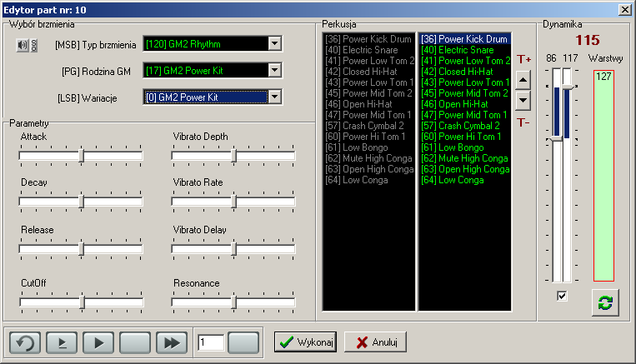Click the undo/rewind circular arrow button
636x364 pixels.
pos(25,343)
